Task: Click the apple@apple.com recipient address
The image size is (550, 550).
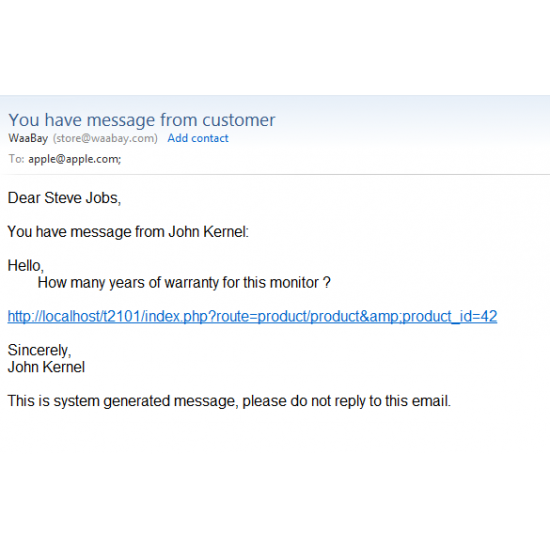Action: point(75,159)
